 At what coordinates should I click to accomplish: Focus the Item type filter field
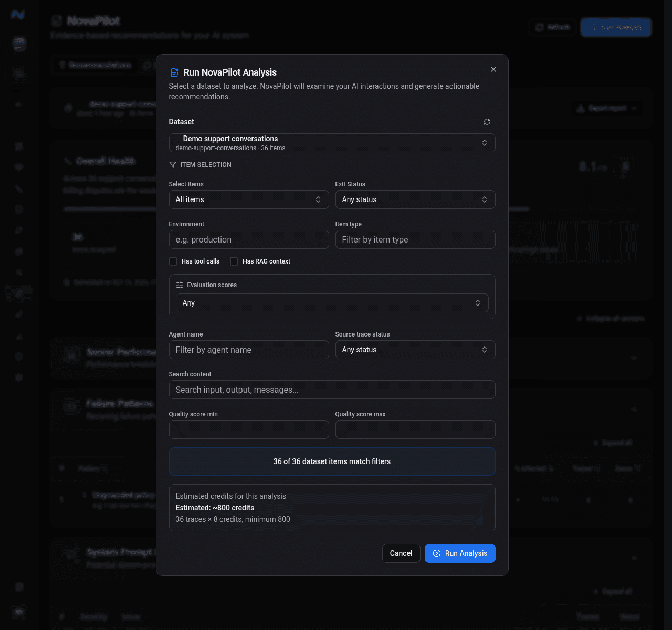tap(415, 239)
